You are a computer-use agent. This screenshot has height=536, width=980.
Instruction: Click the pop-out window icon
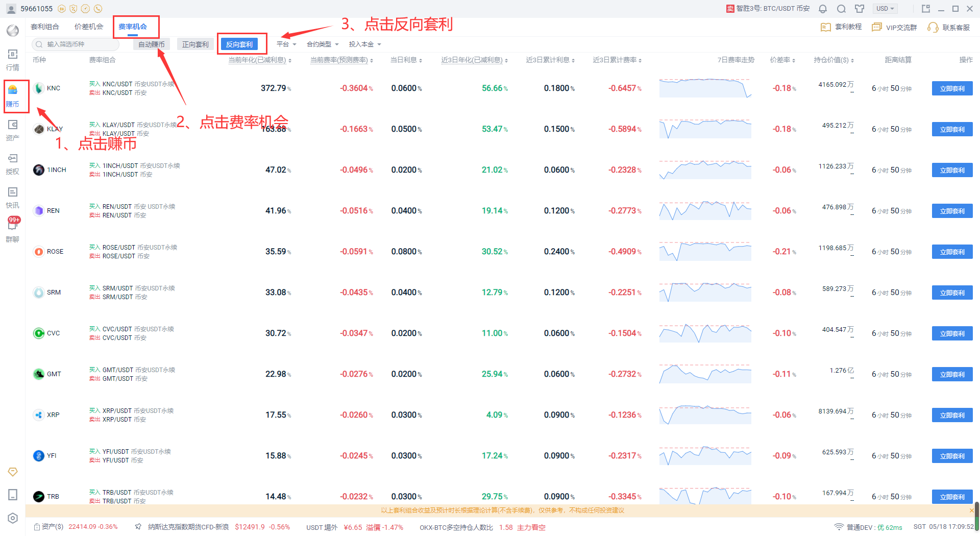tap(926, 9)
